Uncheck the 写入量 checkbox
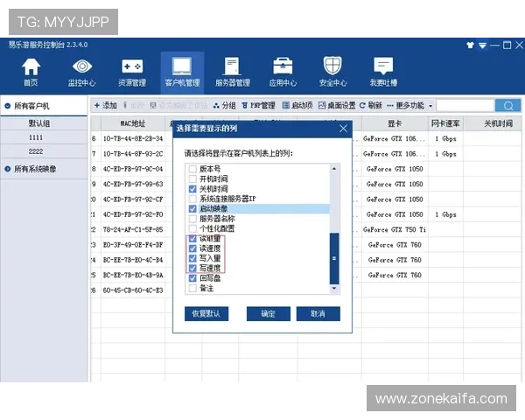This screenshot has height=420, width=525. click(192, 258)
